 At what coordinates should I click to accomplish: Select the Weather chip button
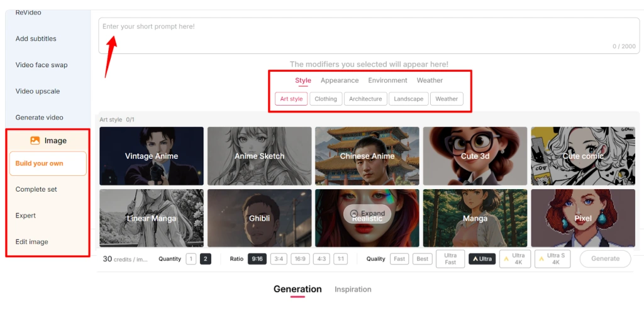click(447, 99)
